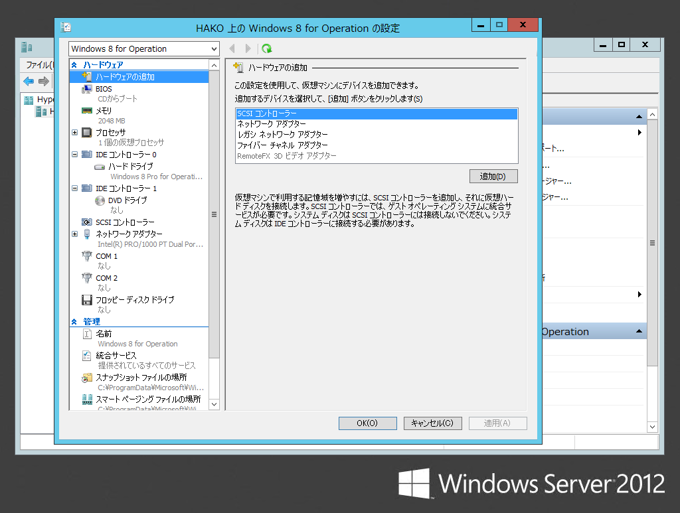Viewport: 680px width, 513px height.
Task: Click the Hyper-V Manager title bar icon
Action: [x=27, y=46]
